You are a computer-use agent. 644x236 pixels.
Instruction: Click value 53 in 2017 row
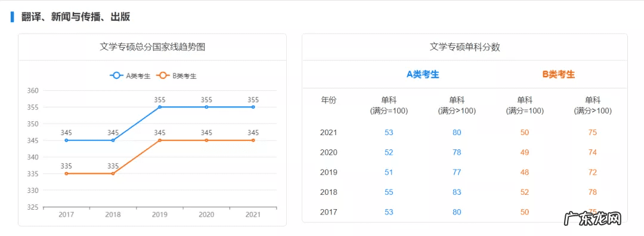389,212
